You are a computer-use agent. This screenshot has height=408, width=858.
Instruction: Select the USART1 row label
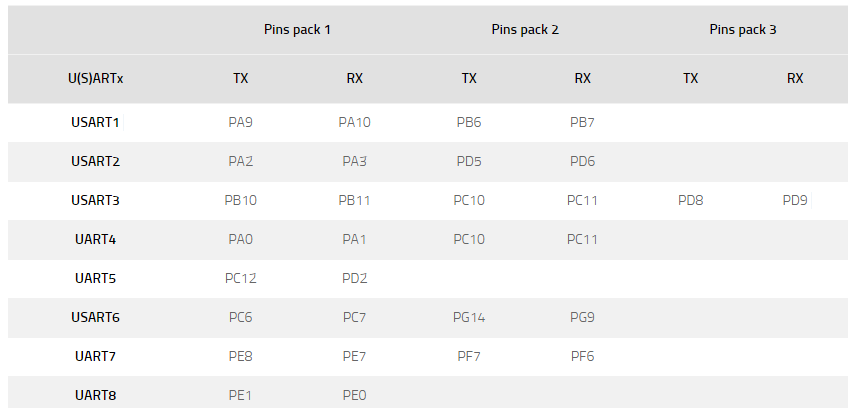95,123
